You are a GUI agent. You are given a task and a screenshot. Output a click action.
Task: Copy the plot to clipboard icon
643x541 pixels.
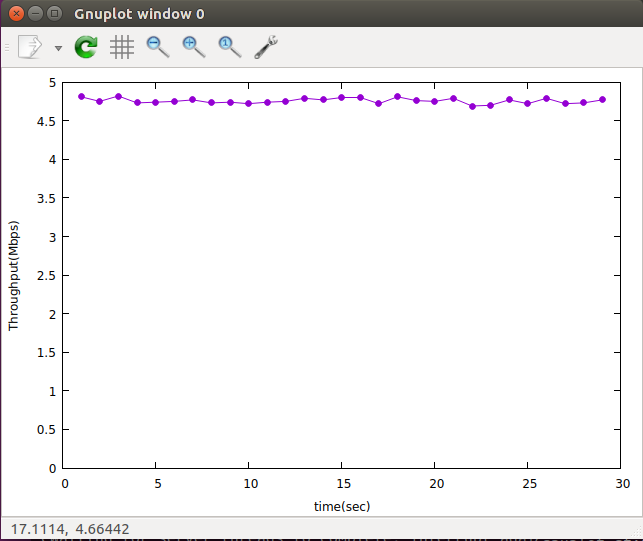tap(30, 47)
